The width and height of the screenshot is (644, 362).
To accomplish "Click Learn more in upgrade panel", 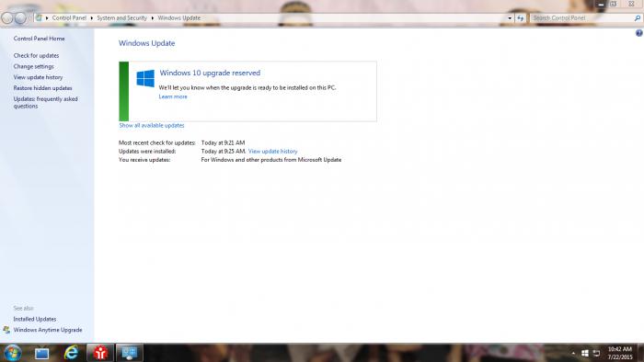I will pyautogui.click(x=173, y=96).
